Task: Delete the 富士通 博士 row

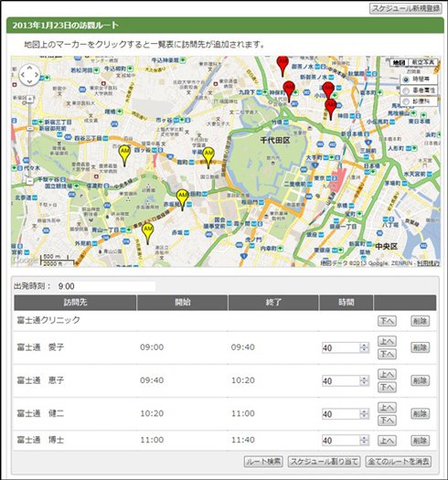Action: [x=420, y=441]
